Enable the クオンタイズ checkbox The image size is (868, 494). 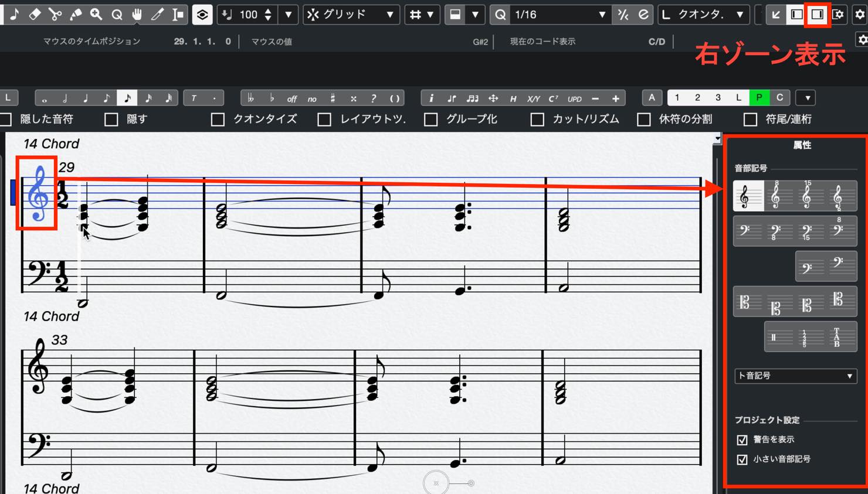(218, 119)
